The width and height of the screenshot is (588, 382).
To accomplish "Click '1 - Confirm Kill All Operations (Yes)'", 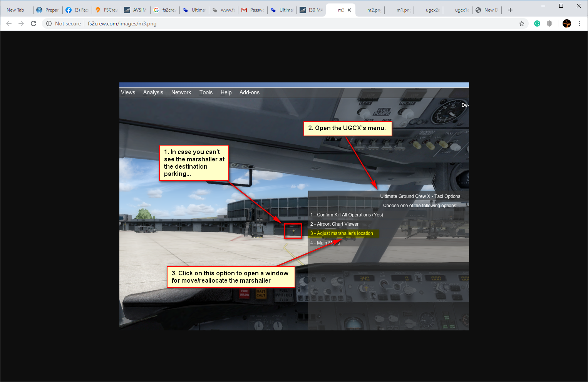I will (x=347, y=215).
